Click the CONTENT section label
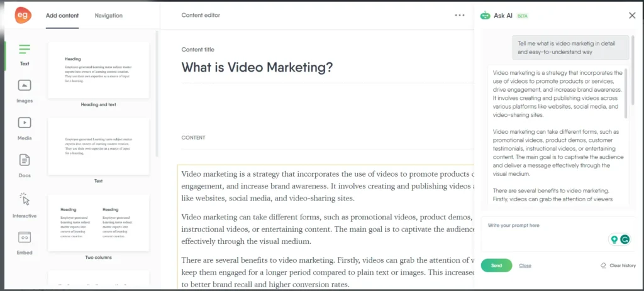 click(x=194, y=138)
